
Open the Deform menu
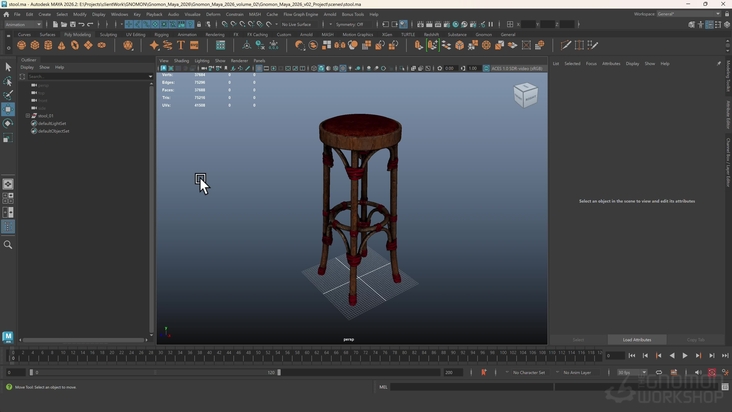coord(213,14)
